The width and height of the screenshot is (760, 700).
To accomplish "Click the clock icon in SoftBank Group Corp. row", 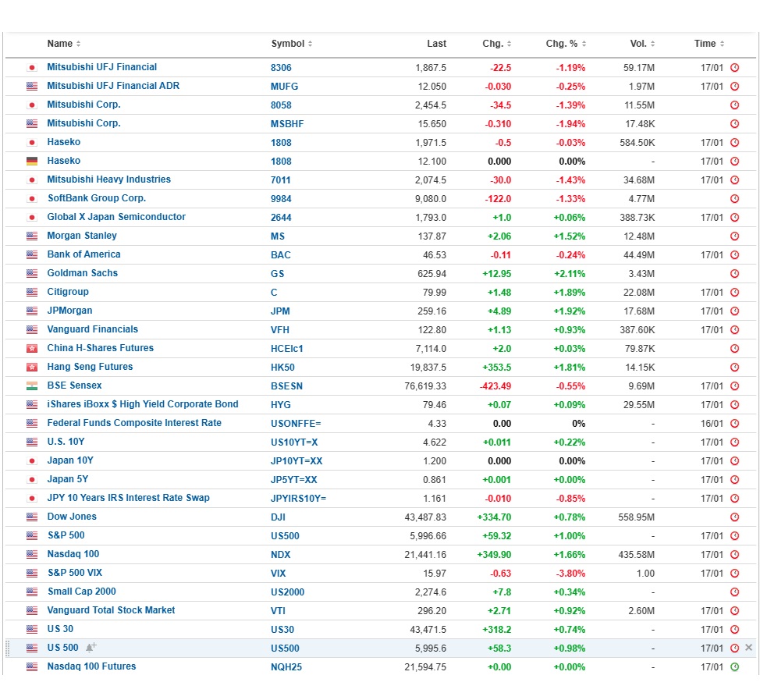I will tap(734, 199).
